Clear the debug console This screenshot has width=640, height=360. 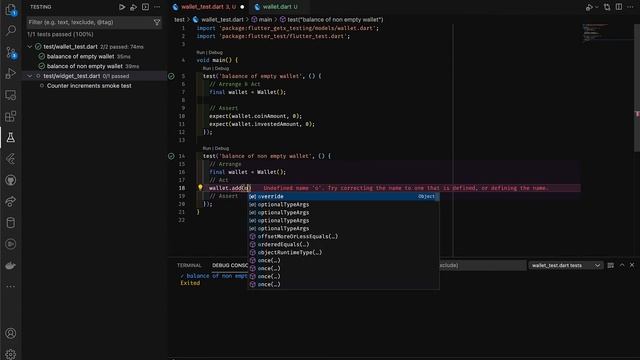tap(611, 265)
